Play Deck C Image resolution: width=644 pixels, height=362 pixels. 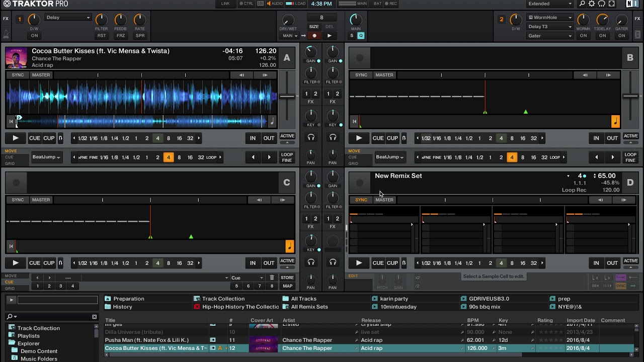[16, 262]
